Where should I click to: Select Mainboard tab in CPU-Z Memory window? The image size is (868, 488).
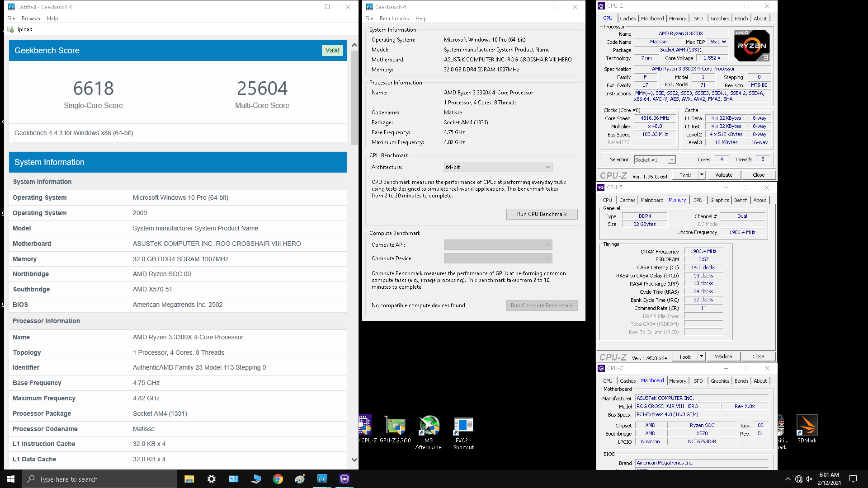[x=652, y=200]
